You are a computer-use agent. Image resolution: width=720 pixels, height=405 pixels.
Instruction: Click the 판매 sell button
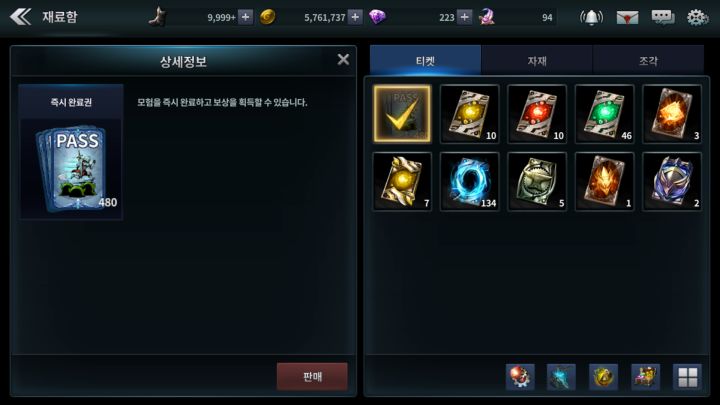point(312,377)
